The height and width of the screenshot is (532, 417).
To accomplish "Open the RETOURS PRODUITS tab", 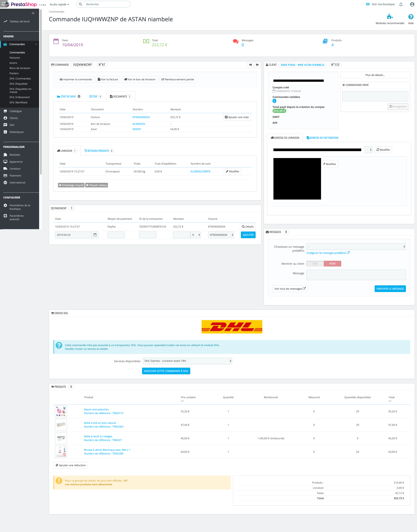I will point(98,151).
